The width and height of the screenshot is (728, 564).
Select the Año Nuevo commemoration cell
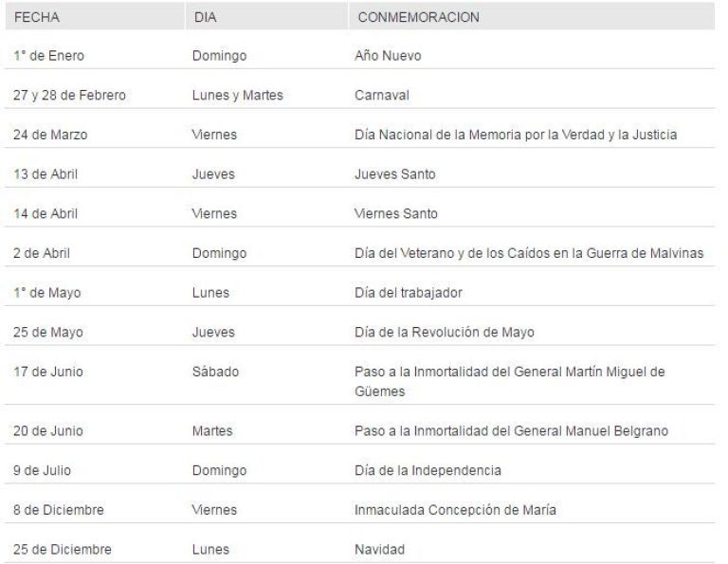(388, 56)
